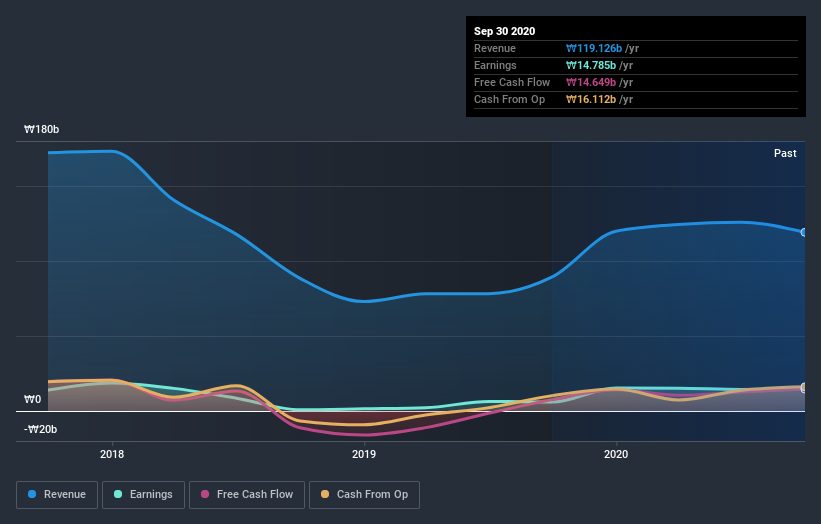Click the Past label in chart
Viewport: 821px width, 524px height.
[785, 153]
